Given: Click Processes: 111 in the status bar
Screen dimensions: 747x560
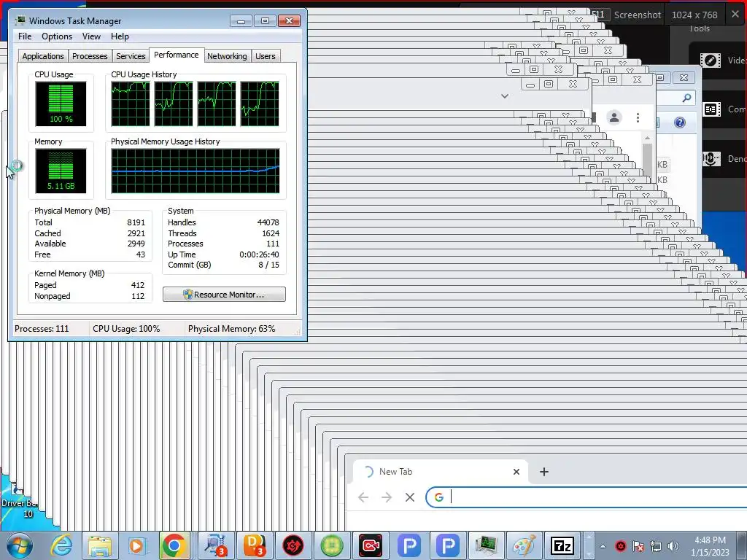Looking at the screenshot, I should pyautogui.click(x=42, y=329).
